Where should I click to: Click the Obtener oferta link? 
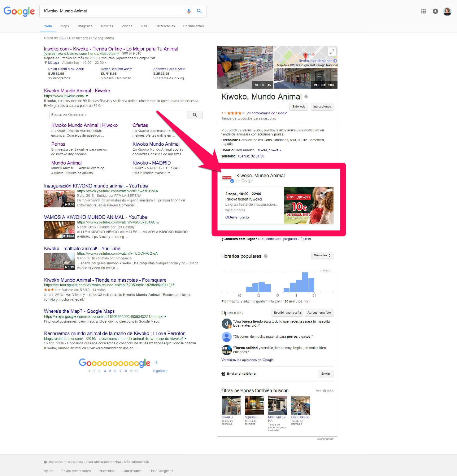click(237, 217)
